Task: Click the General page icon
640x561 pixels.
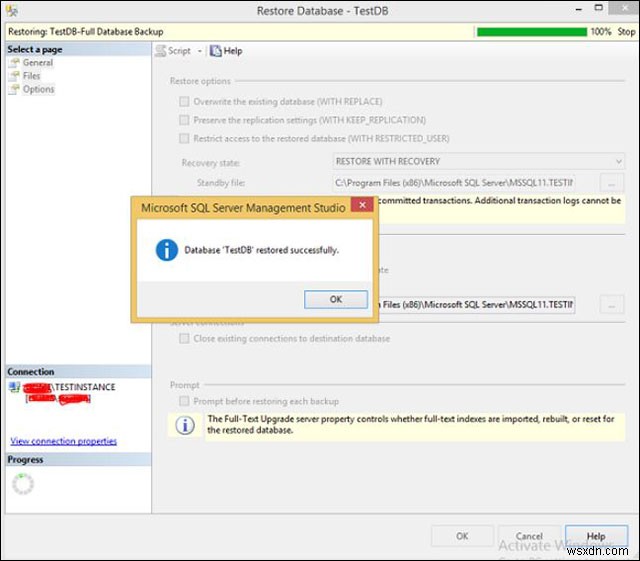Action: coord(15,62)
